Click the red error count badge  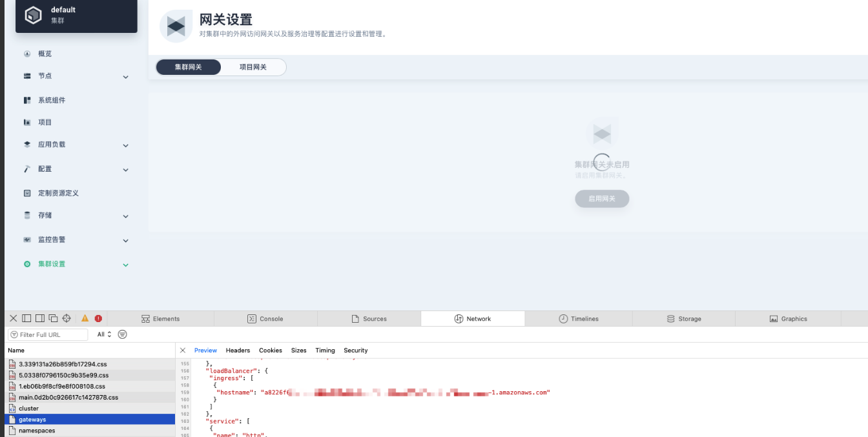[x=98, y=318]
